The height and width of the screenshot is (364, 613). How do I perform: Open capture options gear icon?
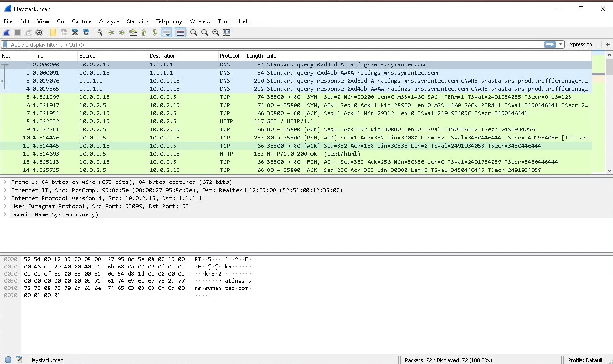point(39,32)
